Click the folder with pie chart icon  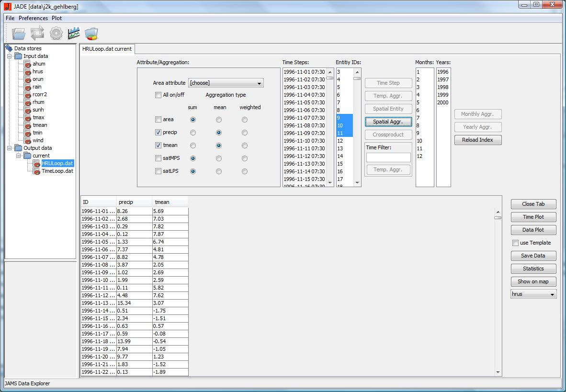91,34
